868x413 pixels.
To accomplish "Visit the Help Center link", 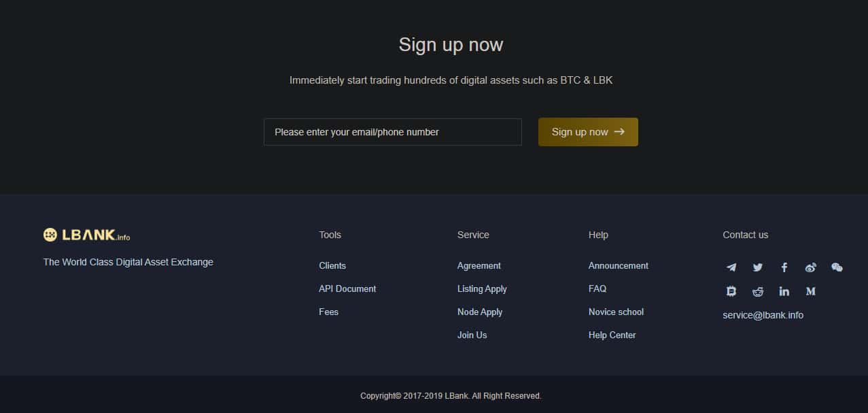I will (612, 335).
